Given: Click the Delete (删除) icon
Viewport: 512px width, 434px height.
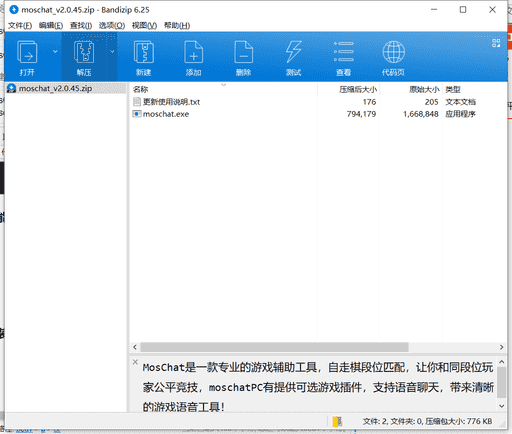Looking at the screenshot, I should (243, 52).
